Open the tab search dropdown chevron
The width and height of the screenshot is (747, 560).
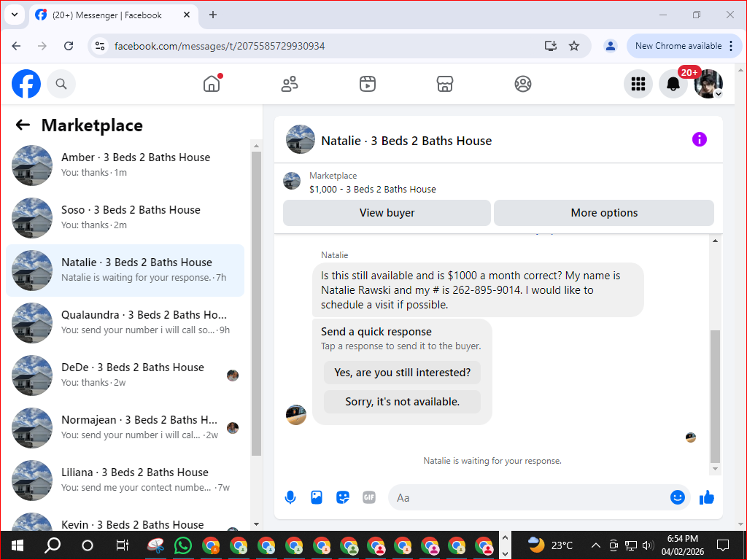pyautogui.click(x=15, y=15)
